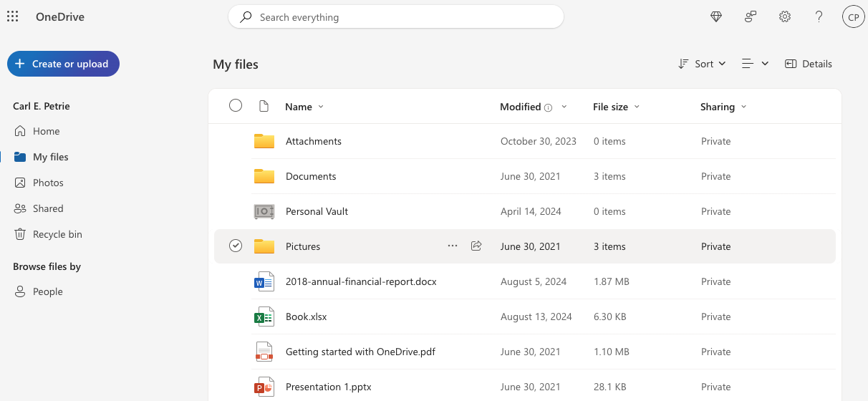This screenshot has height=401, width=868.
Task: Open the Documents folder name
Action: pyautogui.click(x=311, y=176)
